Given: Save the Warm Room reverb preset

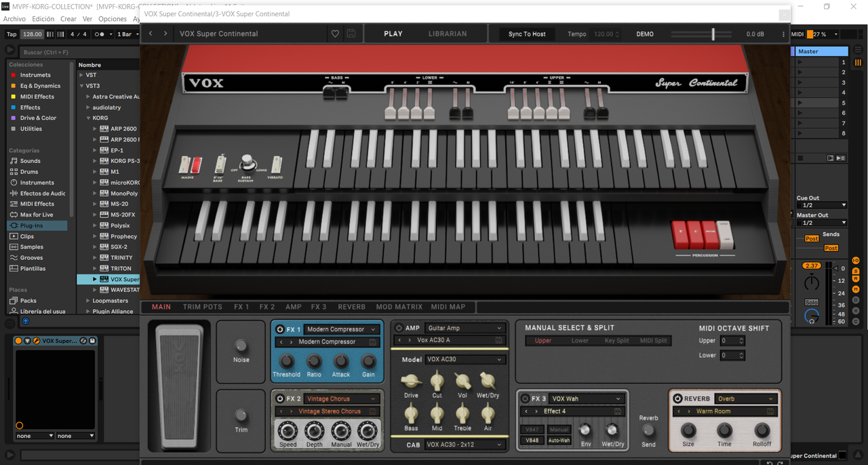Looking at the screenshot, I should 770,411.
